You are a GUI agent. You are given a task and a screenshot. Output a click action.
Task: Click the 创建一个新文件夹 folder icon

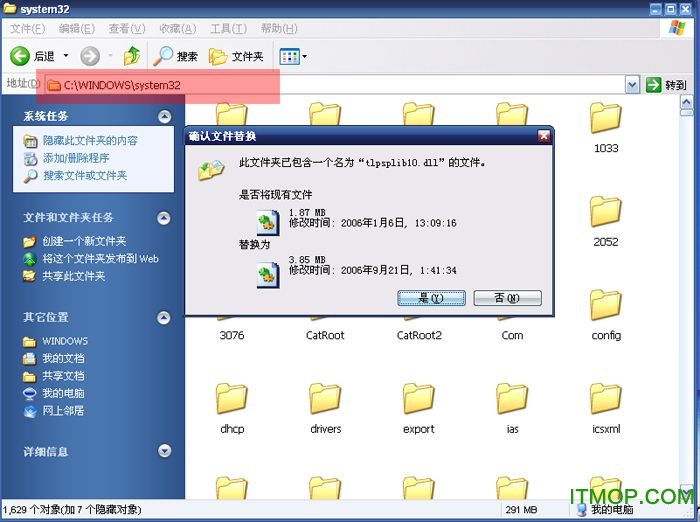coord(29,242)
